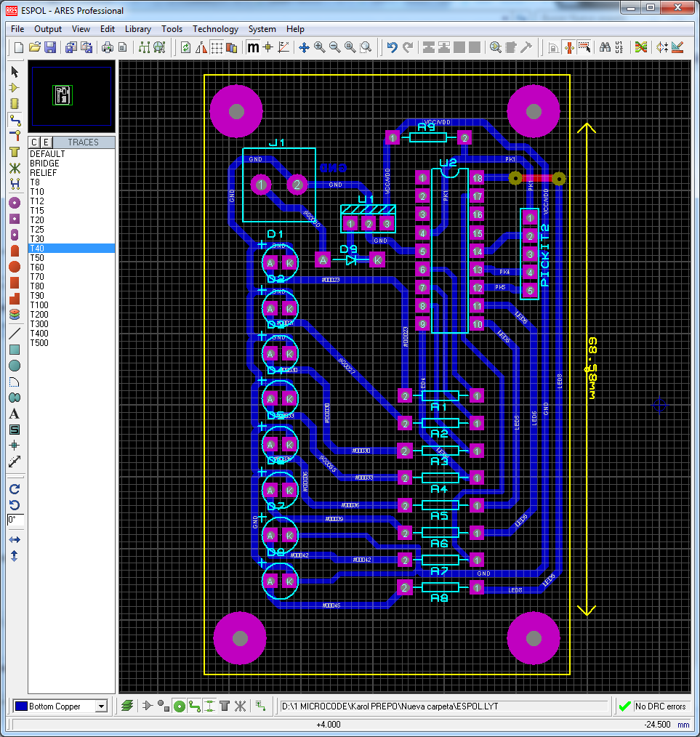The height and width of the screenshot is (737, 700).
Task: Select the round through-hole pad tool
Action: click(x=15, y=203)
